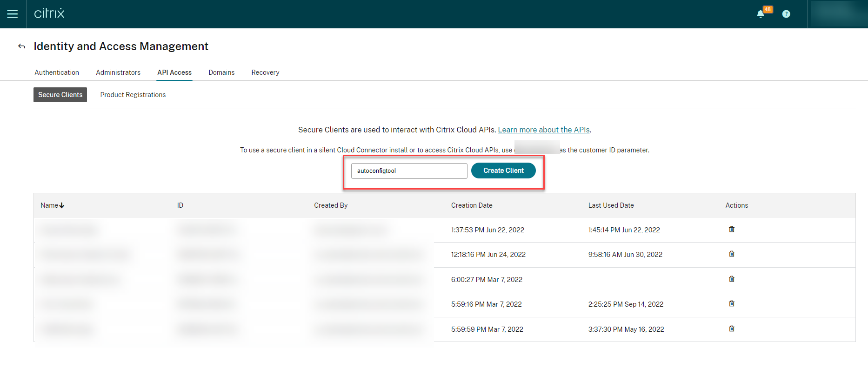Viewport: 868px width, 368px height.
Task: Switch to the Domains tab
Action: tap(221, 72)
